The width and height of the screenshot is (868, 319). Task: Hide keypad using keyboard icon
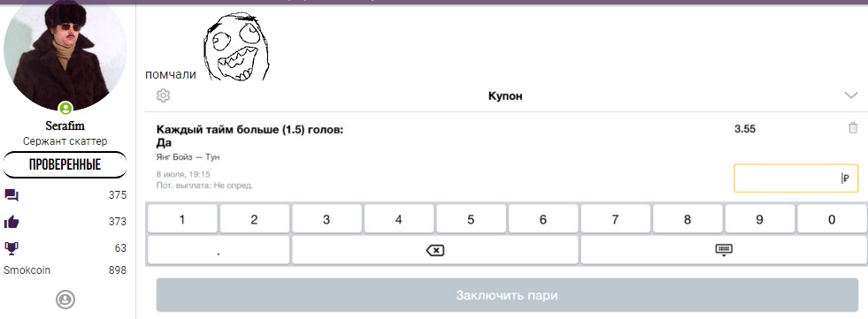[724, 250]
